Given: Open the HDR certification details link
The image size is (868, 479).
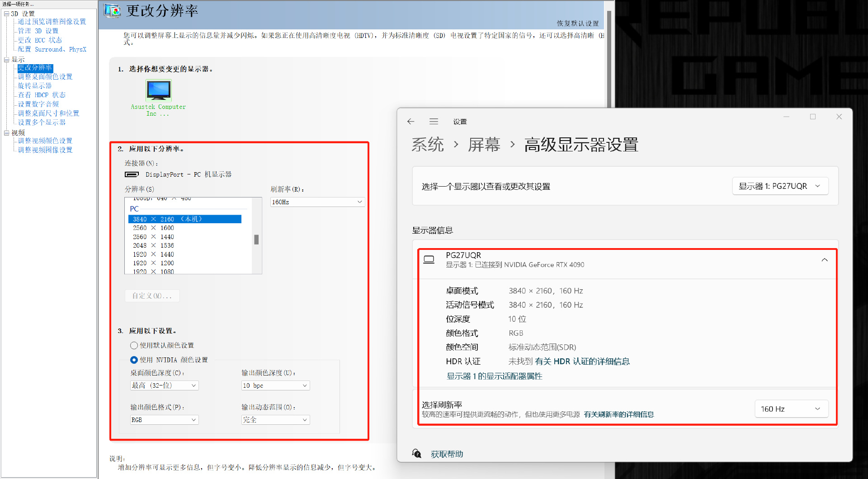Looking at the screenshot, I should [582, 362].
